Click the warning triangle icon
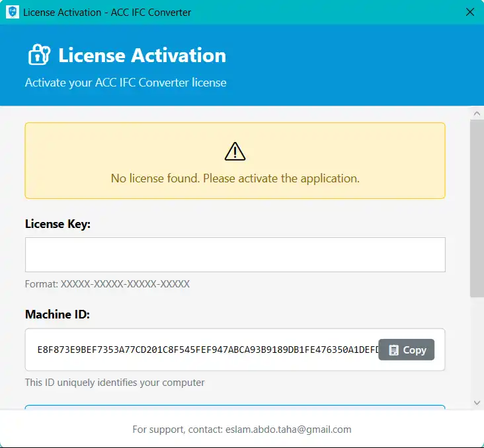484x448 pixels. pos(235,152)
